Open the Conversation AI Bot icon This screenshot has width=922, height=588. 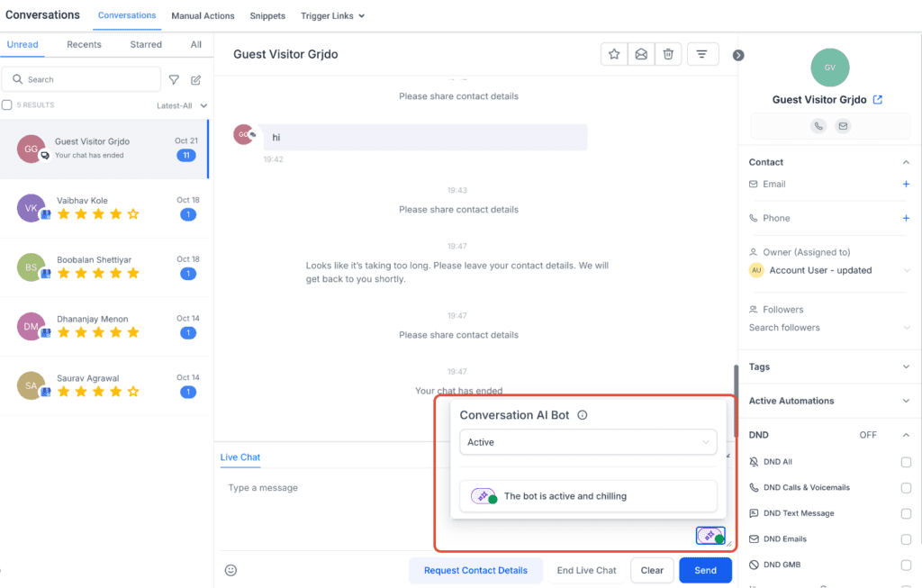(x=710, y=534)
